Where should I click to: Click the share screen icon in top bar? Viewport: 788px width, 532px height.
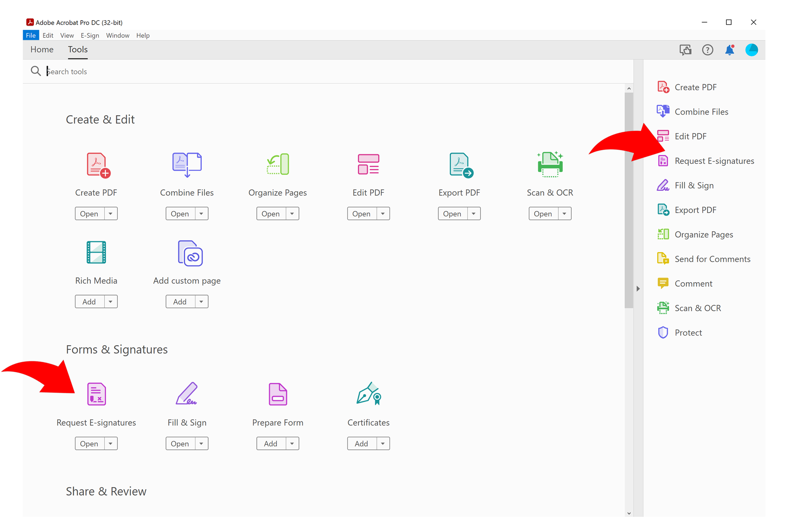pos(685,50)
